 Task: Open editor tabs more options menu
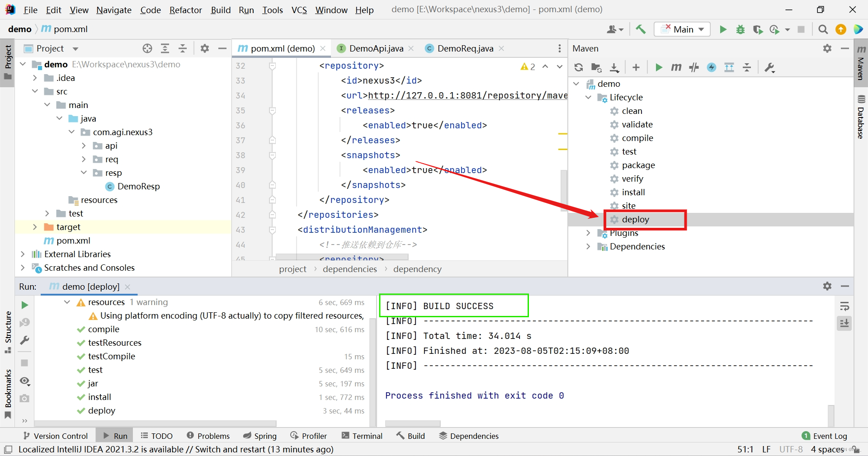(559, 48)
